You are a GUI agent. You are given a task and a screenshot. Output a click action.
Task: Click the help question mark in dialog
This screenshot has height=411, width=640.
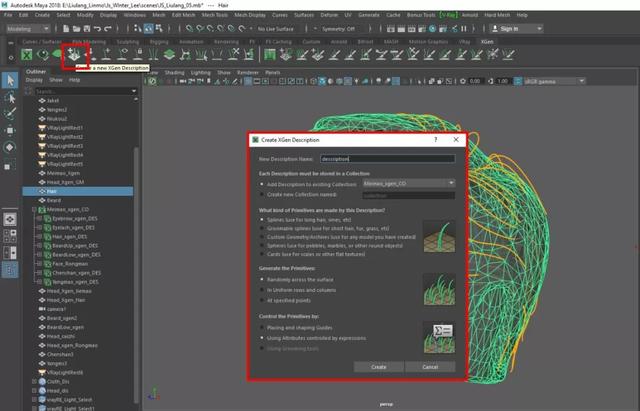(x=436, y=140)
